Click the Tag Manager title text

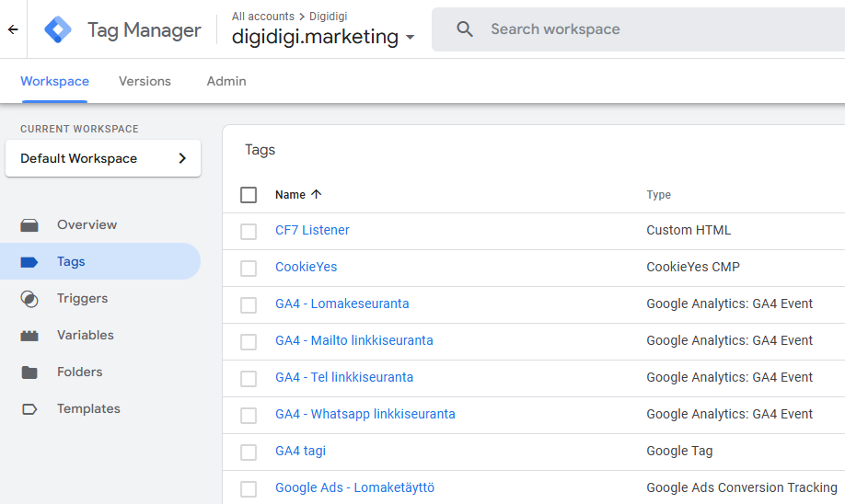[145, 30]
